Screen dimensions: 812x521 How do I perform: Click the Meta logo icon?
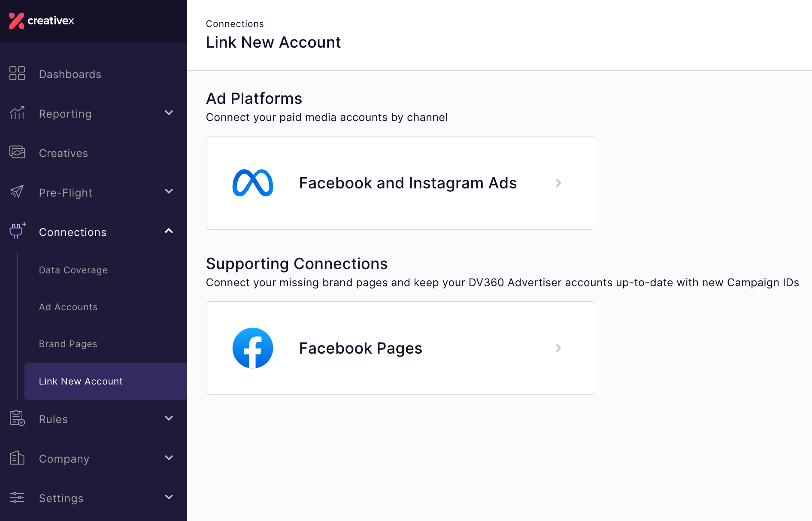pyautogui.click(x=253, y=183)
